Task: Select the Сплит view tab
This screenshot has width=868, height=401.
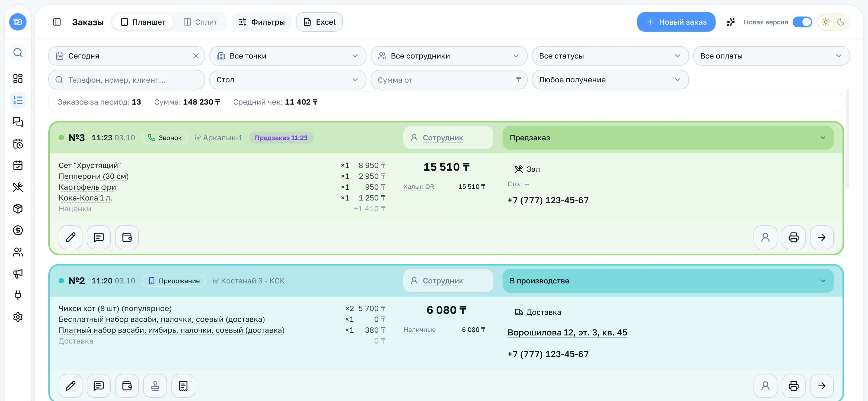Action: point(200,22)
